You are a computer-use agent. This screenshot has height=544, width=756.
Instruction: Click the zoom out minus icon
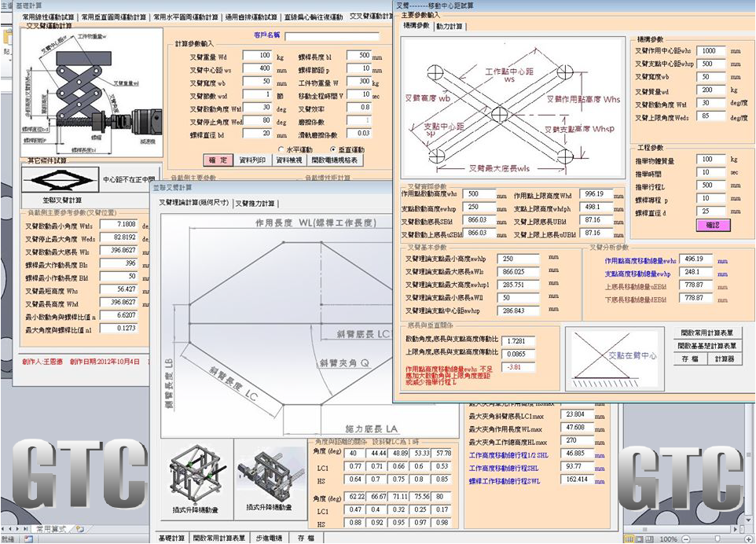tap(685, 538)
